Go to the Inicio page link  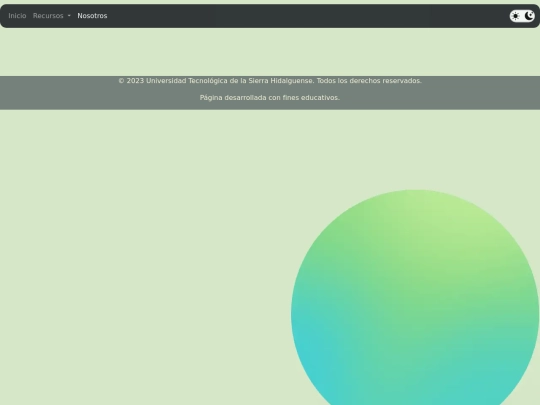click(17, 16)
